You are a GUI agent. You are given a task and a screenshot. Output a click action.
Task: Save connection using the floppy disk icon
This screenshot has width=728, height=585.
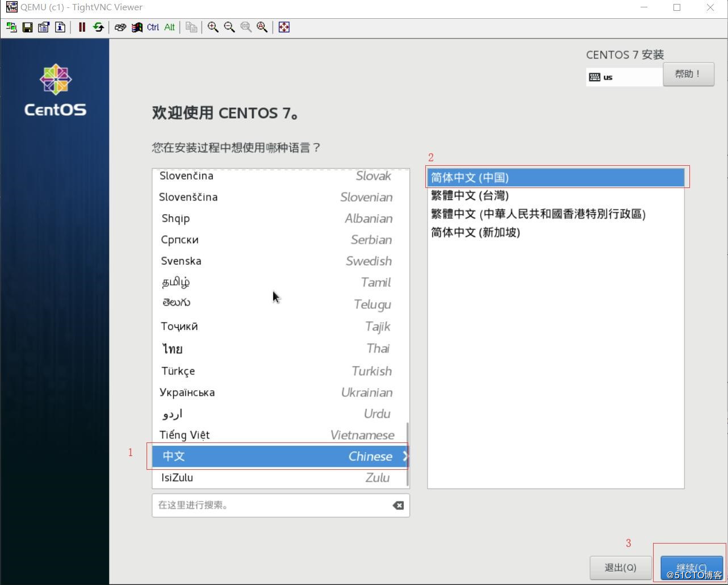27,27
